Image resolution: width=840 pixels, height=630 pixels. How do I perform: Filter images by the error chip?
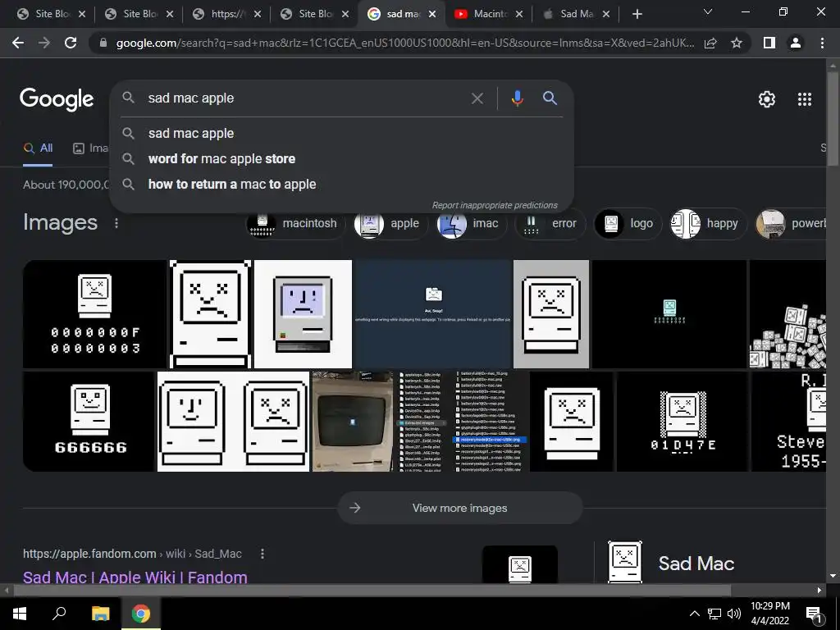tap(550, 223)
